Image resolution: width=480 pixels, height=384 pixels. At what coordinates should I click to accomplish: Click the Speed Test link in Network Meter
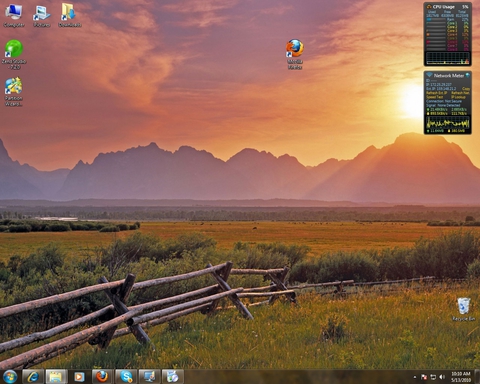tap(434, 97)
